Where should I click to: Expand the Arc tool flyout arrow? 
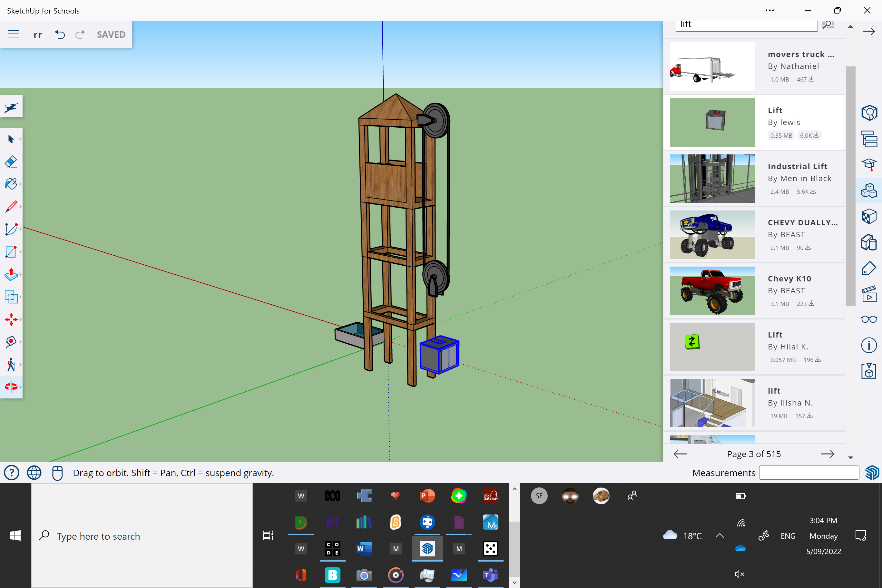pyautogui.click(x=21, y=229)
